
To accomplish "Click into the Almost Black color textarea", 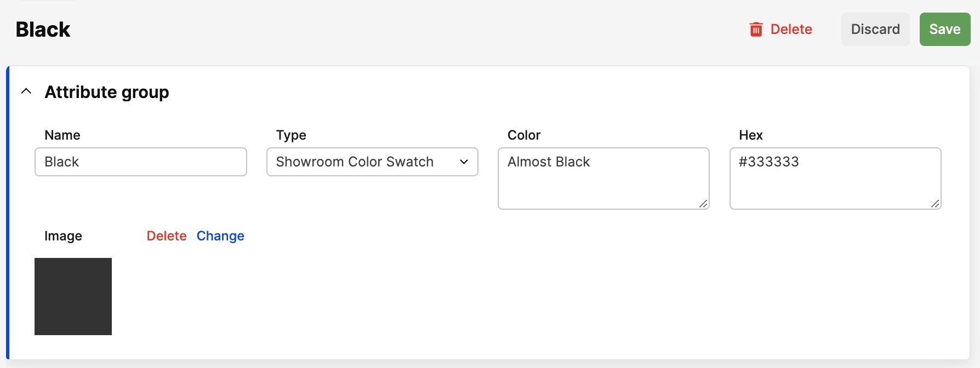I will [603, 178].
